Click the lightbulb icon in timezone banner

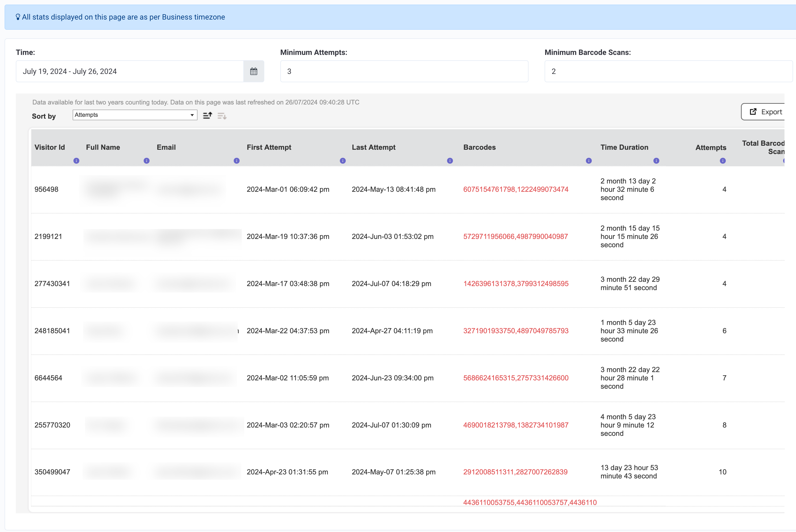click(18, 17)
